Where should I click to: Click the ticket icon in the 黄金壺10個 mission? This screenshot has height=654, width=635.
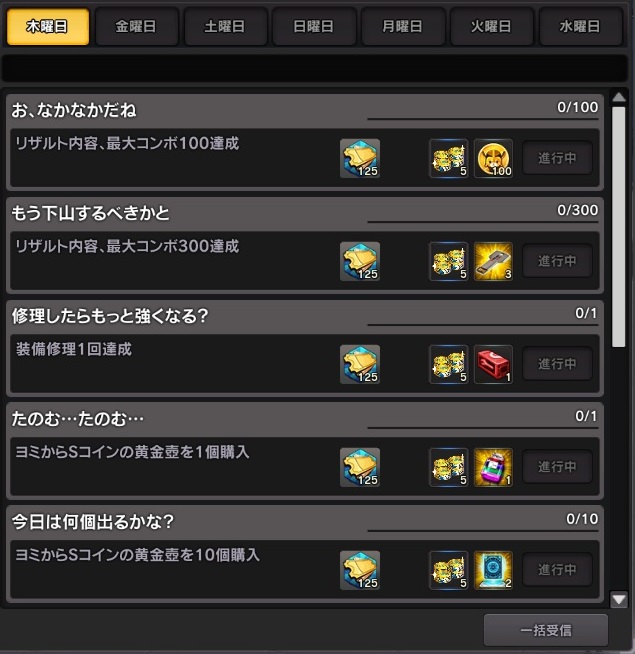pyautogui.click(x=360, y=571)
